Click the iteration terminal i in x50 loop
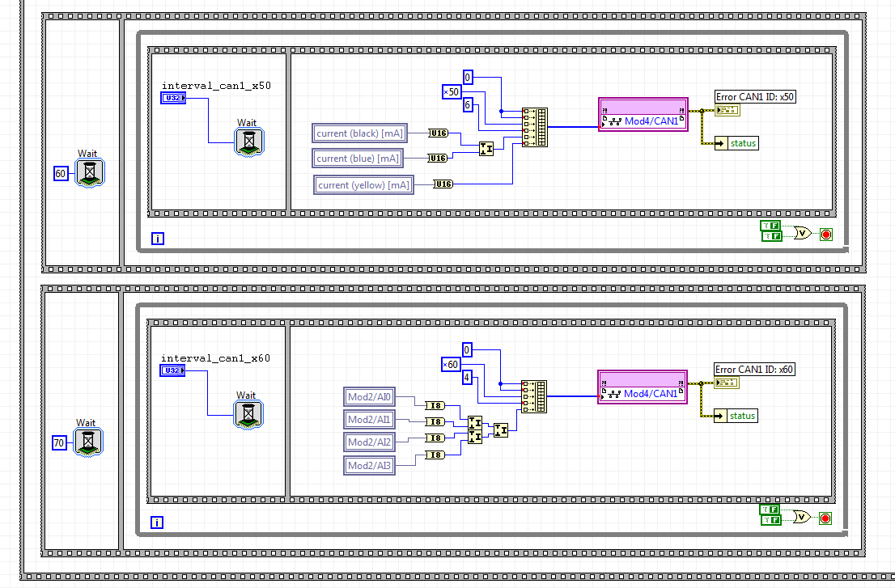The width and height of the screenshot is (895, 588). click(158, 239)
